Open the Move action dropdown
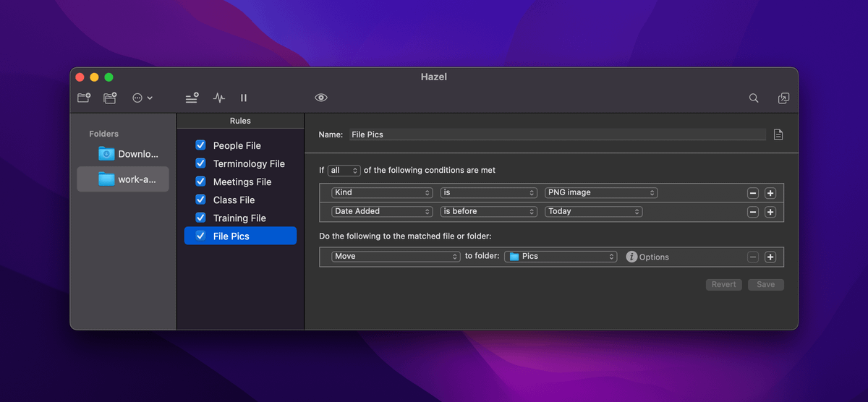Image resolution: width=868 pixels, height=402 pixels. tap(396, 257)
